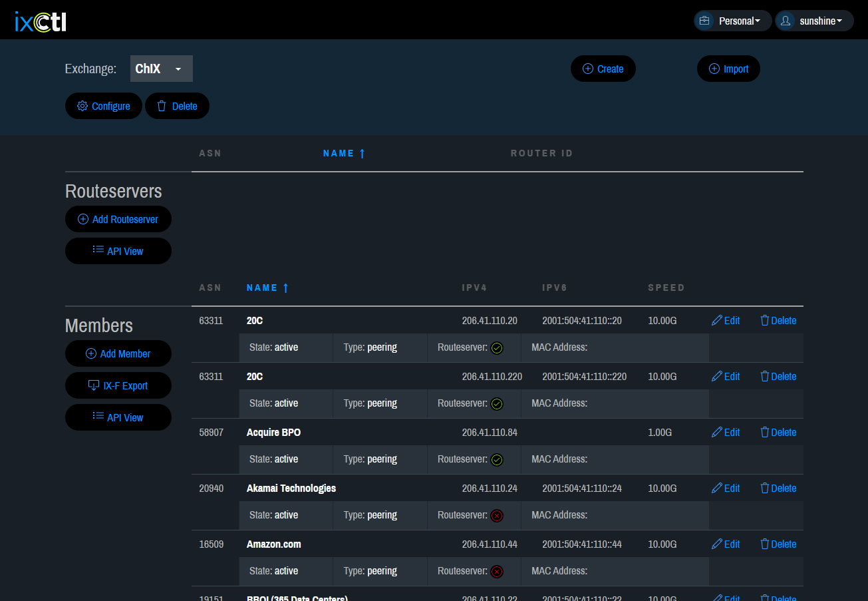Click the IX-F Export download icon
The width and height of the screenshot is (868, 601).
coord(94,385)
